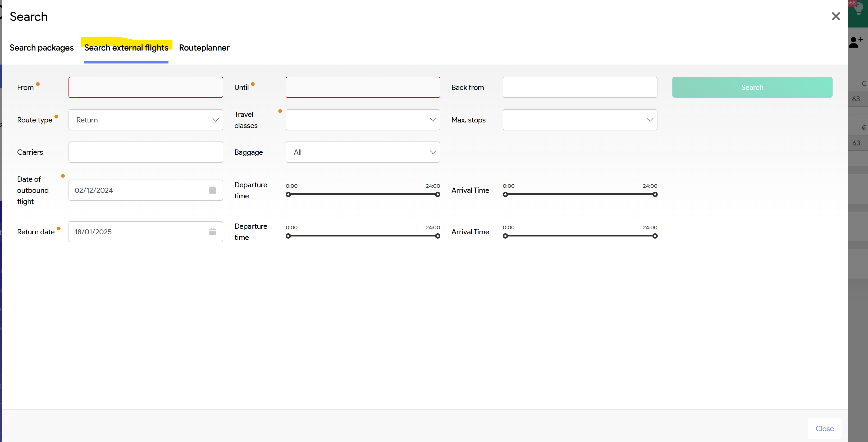This screenshot has height=442, width=868.
Task: Open the Baggage dropdown
Action: tap(363, 152)
